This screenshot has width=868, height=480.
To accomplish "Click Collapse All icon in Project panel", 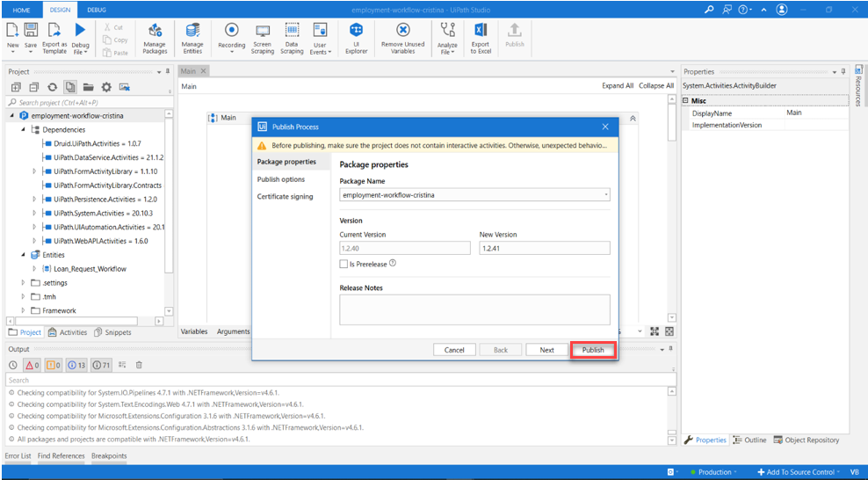I will (x=34, y=87).
